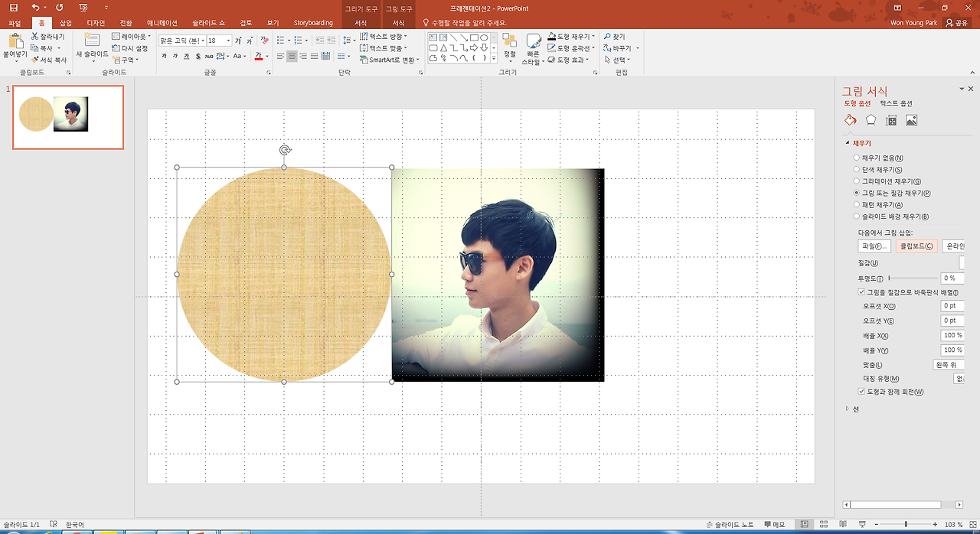This screenshot has height=534, width=980.
Task: Open 구역 (Section) dropdown
Action: pyautogui.click(x=126, y=60)
